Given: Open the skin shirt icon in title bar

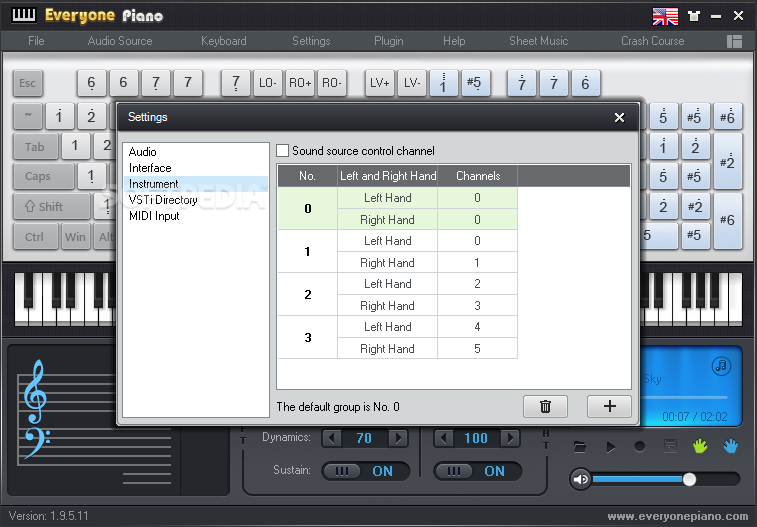Looking at the screenshot, I should point(694,16).
